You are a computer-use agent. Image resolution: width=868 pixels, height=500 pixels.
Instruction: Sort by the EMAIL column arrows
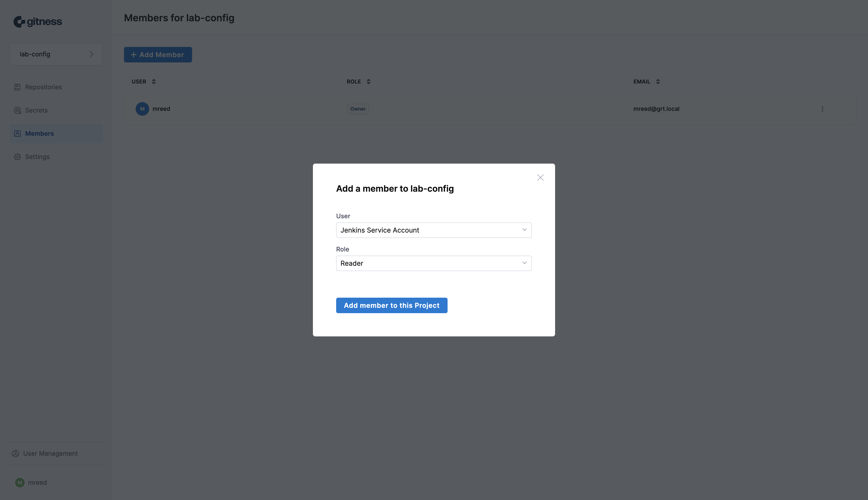[658, 81]
